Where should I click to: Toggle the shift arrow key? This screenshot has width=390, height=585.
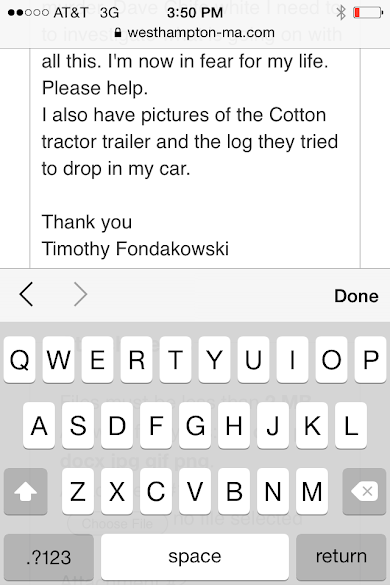[x=26, y=491]
